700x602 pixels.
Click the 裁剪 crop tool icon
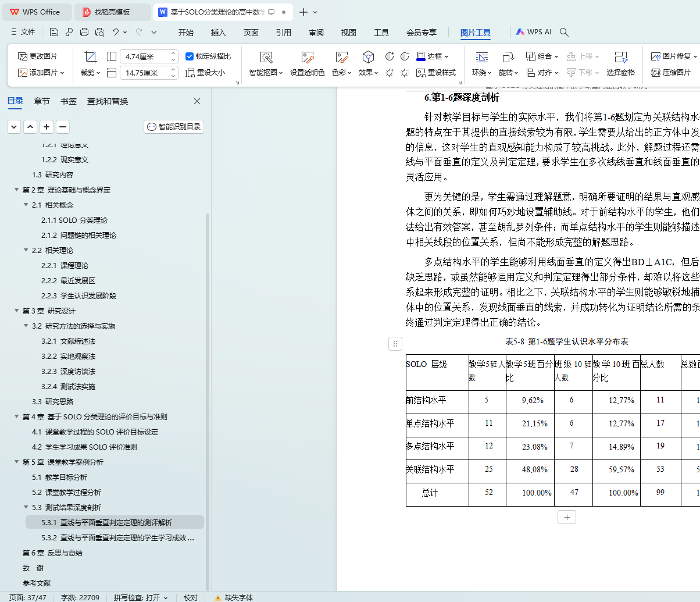[90, 56]
